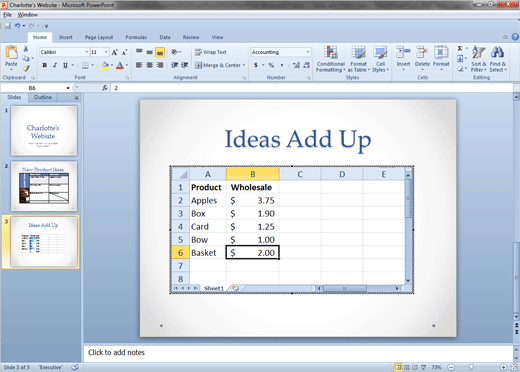Open Cell Styles gallery
This screenshot has height=372, width=520.
[x=380, y=59]
